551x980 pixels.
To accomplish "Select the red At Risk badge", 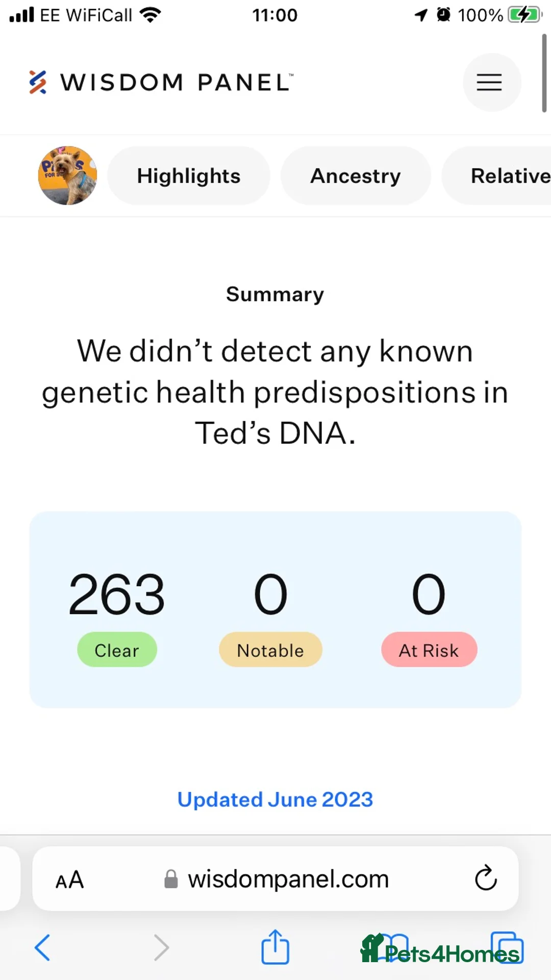I will click(x=429, y=650).
